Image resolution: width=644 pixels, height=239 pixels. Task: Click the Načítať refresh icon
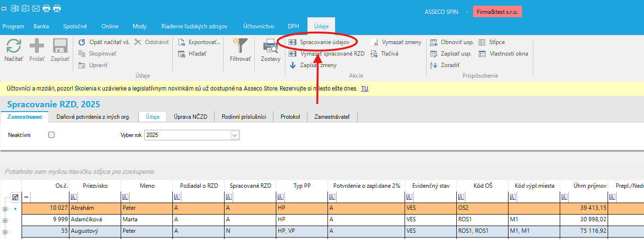tap(13, 47)
